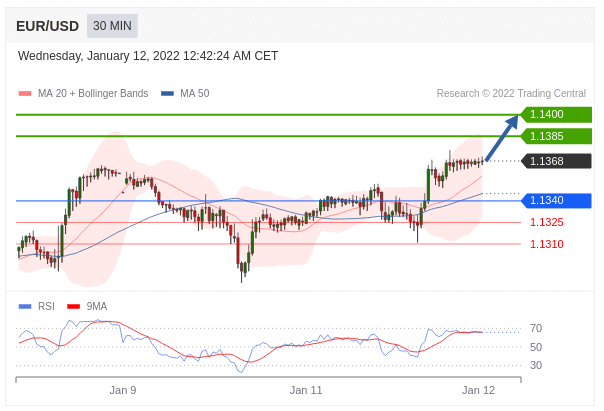
Task: Click the blue RSI legend swatch
Action: pyautogui.click(x=25, y=307)
